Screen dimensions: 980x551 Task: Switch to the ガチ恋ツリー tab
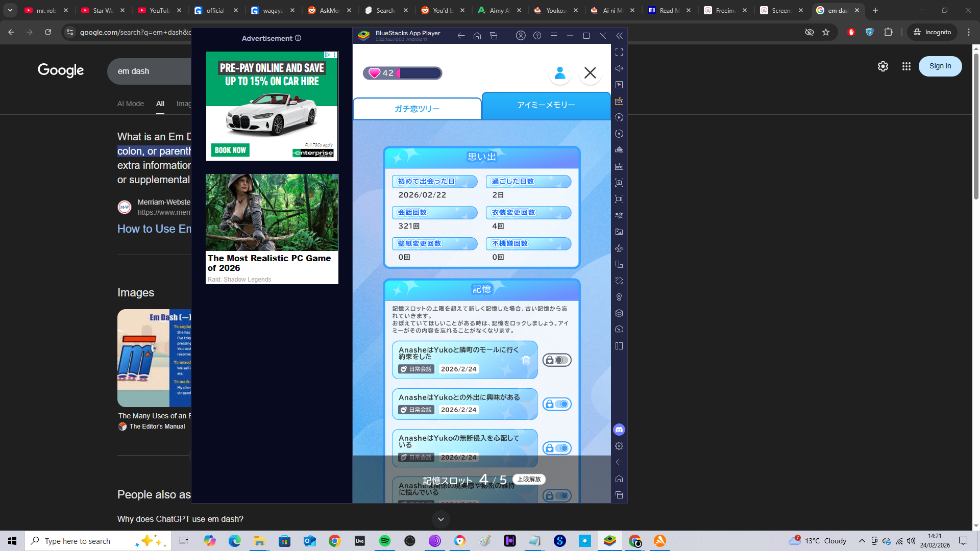coord(416,109)
